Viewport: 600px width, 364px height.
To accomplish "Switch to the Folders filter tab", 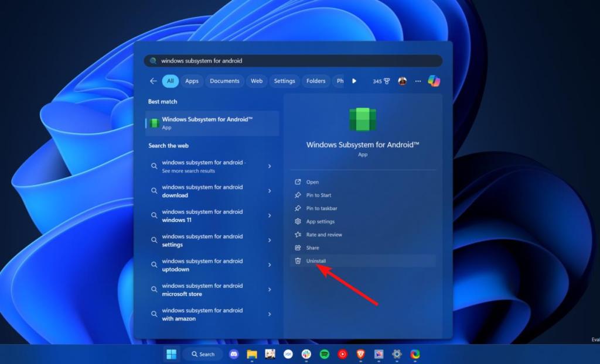I will point(316,81).
